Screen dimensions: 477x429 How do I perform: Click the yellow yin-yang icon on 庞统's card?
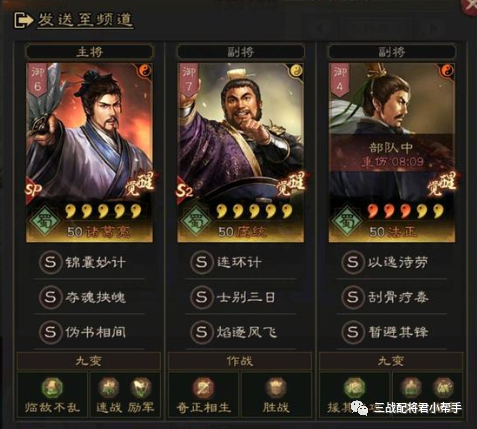pyautogui.click(x=296, y=71)
